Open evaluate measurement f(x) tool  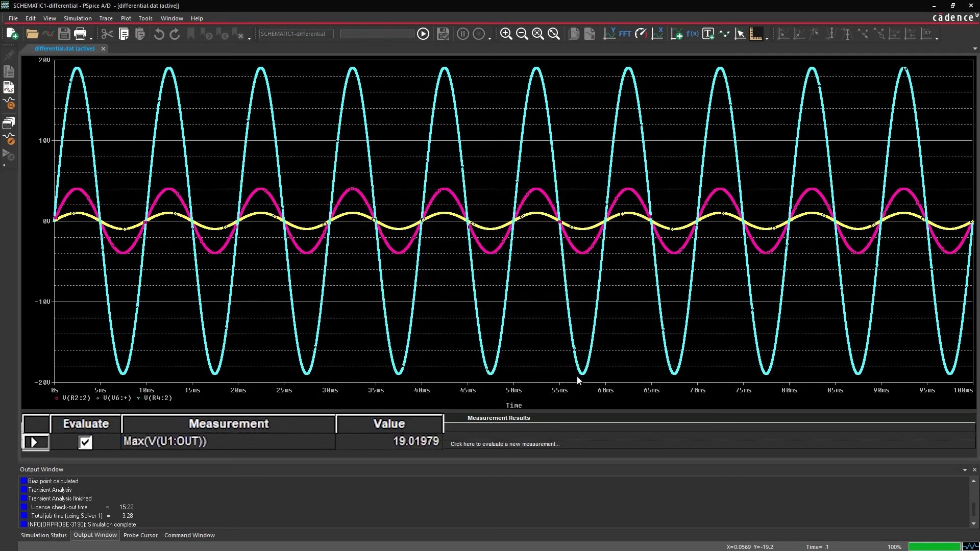click(x=693, y=34)
